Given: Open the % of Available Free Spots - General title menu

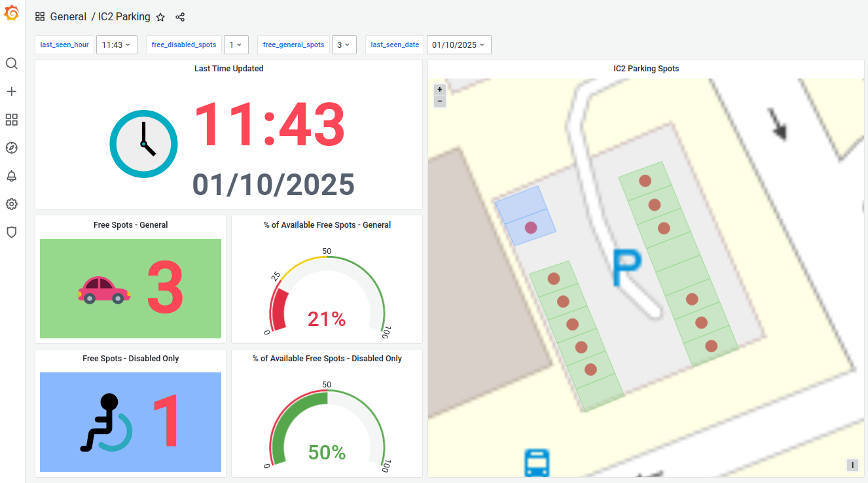Looking at the screenshot, I should pyautogui.click(x=327, y=225).
